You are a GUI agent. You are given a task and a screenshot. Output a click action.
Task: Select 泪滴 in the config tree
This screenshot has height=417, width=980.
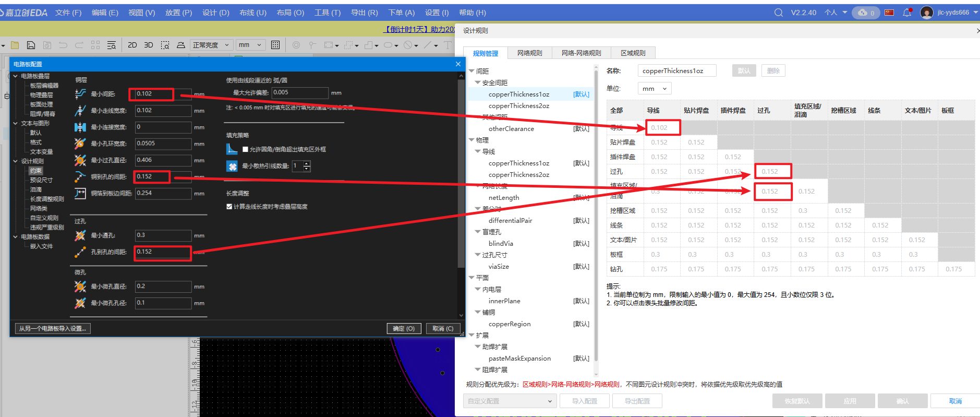pos(36,189)
